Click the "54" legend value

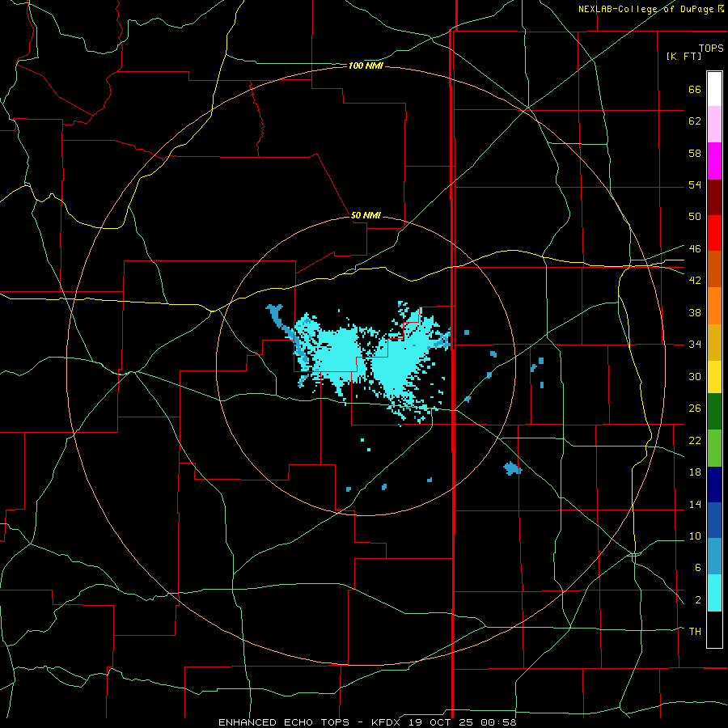point(695,184)
